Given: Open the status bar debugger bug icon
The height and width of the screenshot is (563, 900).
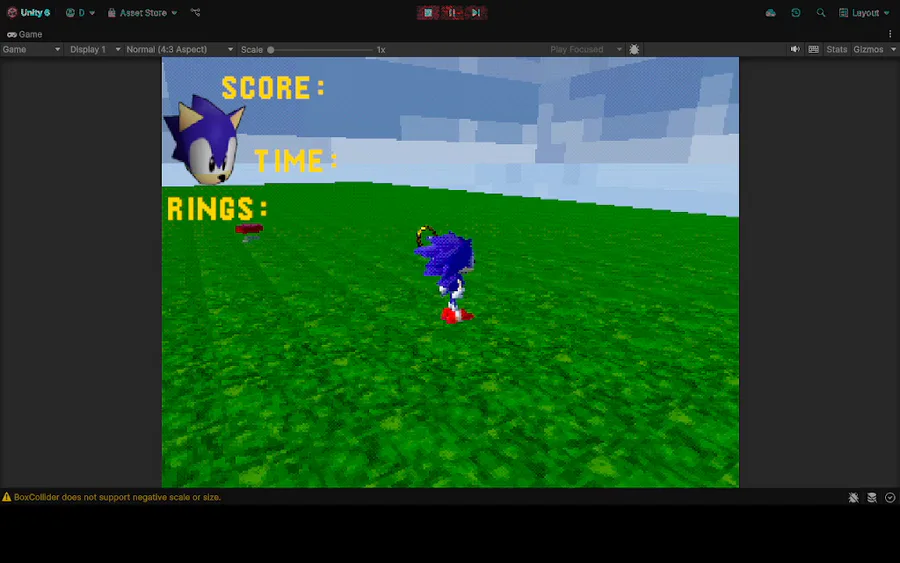Looking at the screenshot, I should [x=854, y=498].
